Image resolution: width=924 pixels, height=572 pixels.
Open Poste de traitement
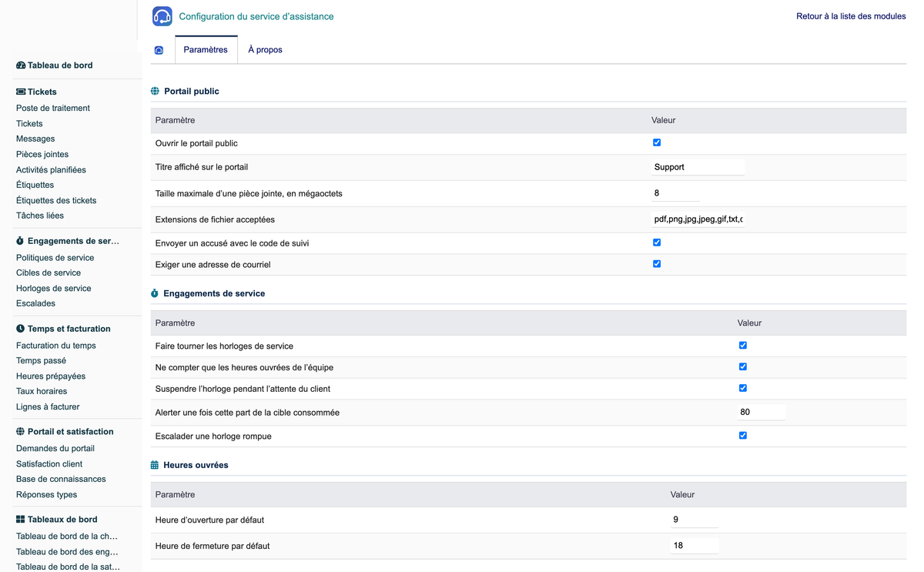[x=53, y=109]
